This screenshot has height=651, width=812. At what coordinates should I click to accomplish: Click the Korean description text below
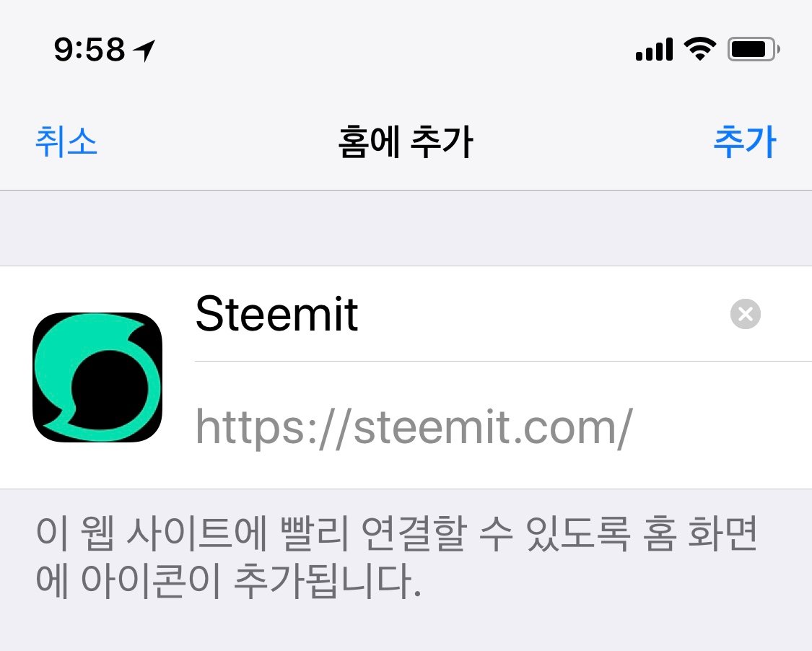click(x=397, y=557)
